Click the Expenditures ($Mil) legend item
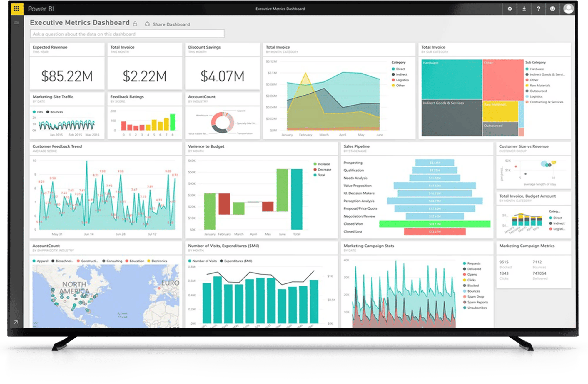588x384 pixels. 236,261
